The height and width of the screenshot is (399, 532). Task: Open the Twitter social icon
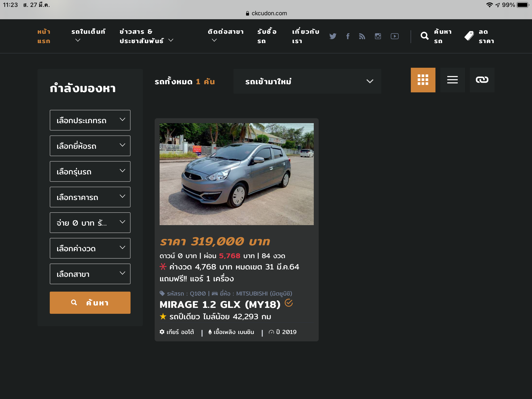333,36
